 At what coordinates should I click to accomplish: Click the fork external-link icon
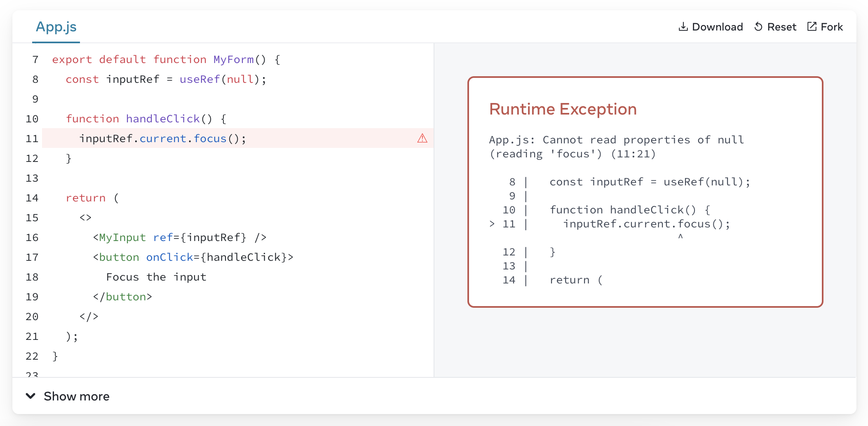[x=812, y=27]
